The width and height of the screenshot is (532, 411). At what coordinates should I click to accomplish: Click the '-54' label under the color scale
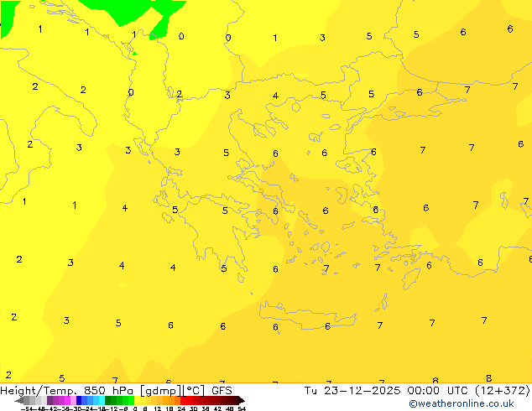tap(27, 409)
